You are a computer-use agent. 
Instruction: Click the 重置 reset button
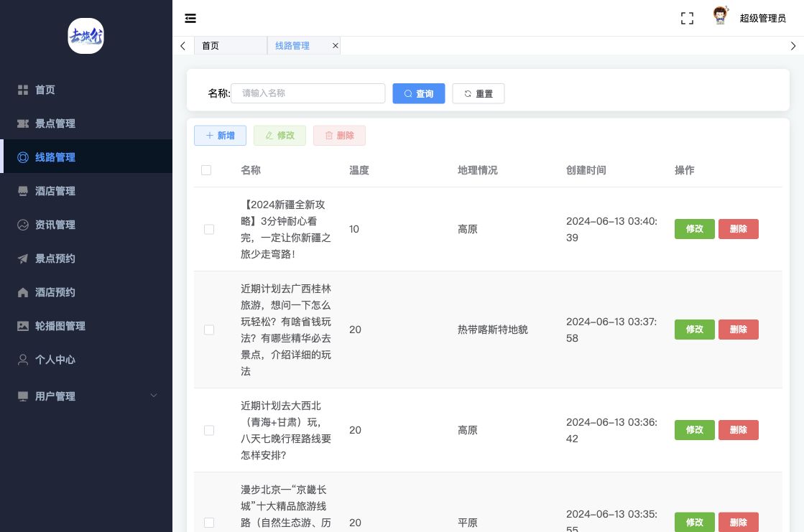[478, 93]
